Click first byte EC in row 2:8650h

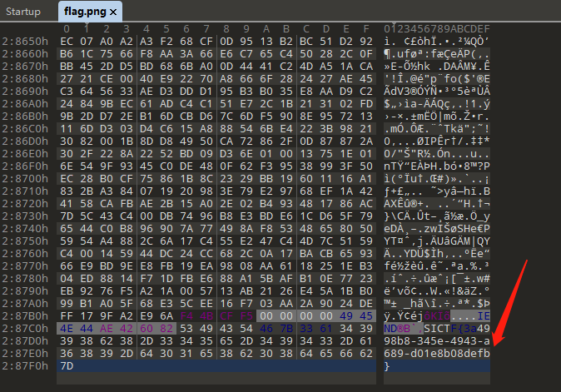(67, 41)
